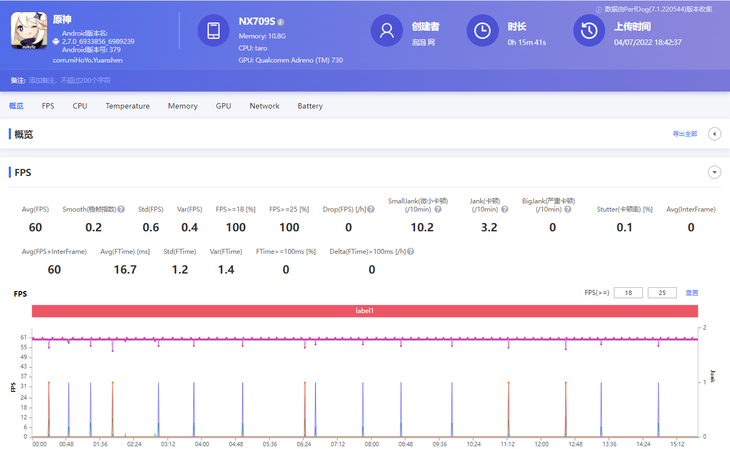Click the 12:00 time label on chart axis

[541, 444]
